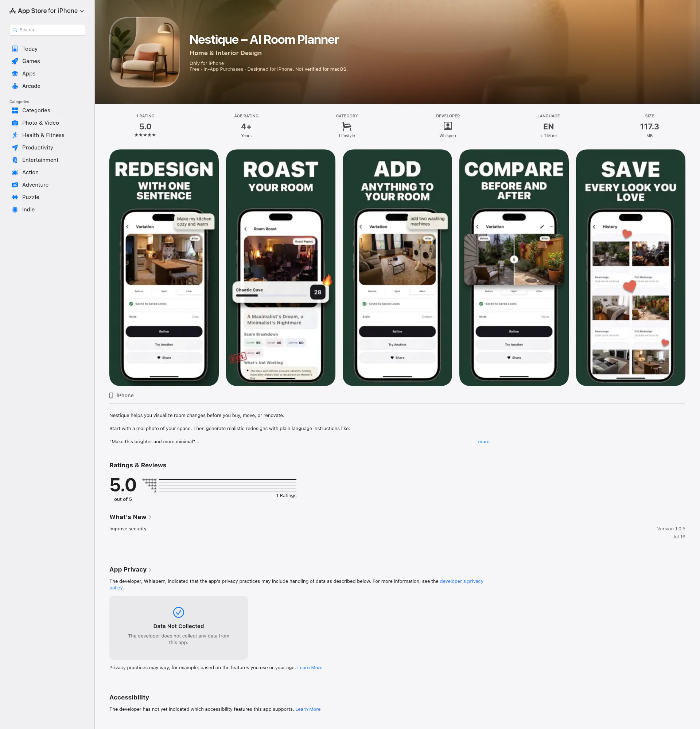
Task: Select the Adventure category icon
Action: tap(15, 185)
